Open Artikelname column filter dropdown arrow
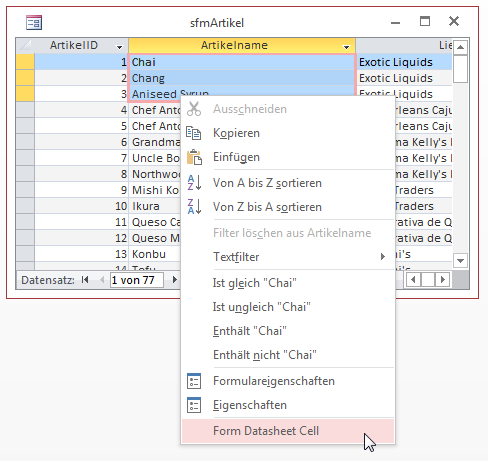The image size is (488, 461). pos(347,47)
